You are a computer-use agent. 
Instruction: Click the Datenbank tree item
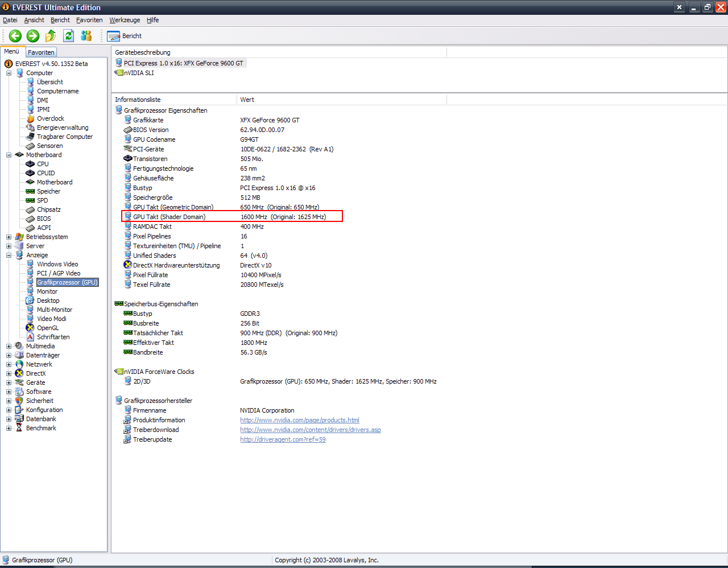click(x=41, y=419)
